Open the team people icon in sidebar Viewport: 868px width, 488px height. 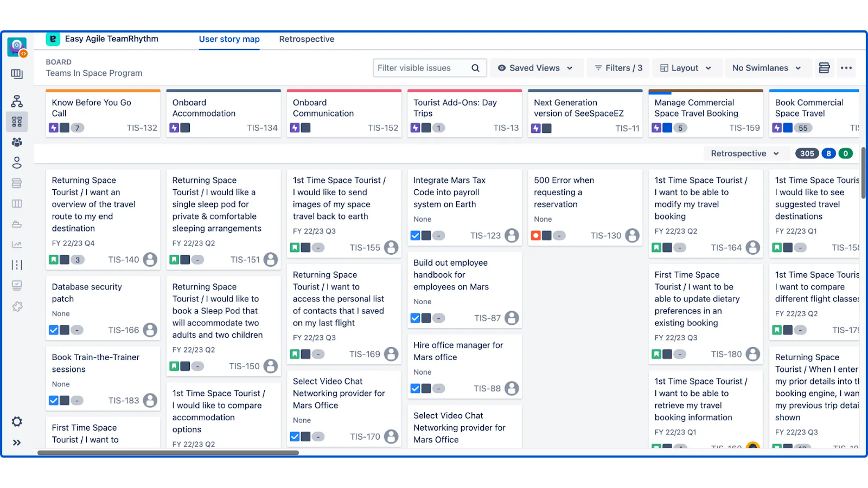click(17, 142)
